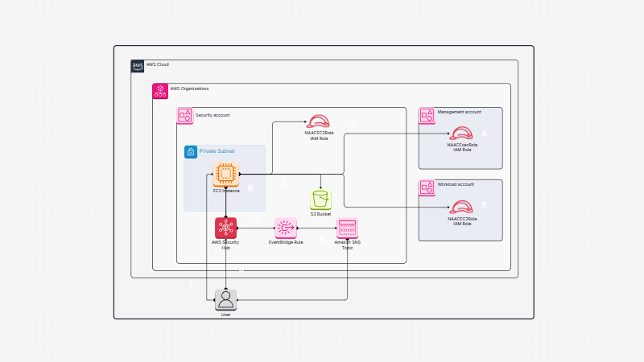Click the "NAACExecRole IAM Role" caption

pos(462,147)
